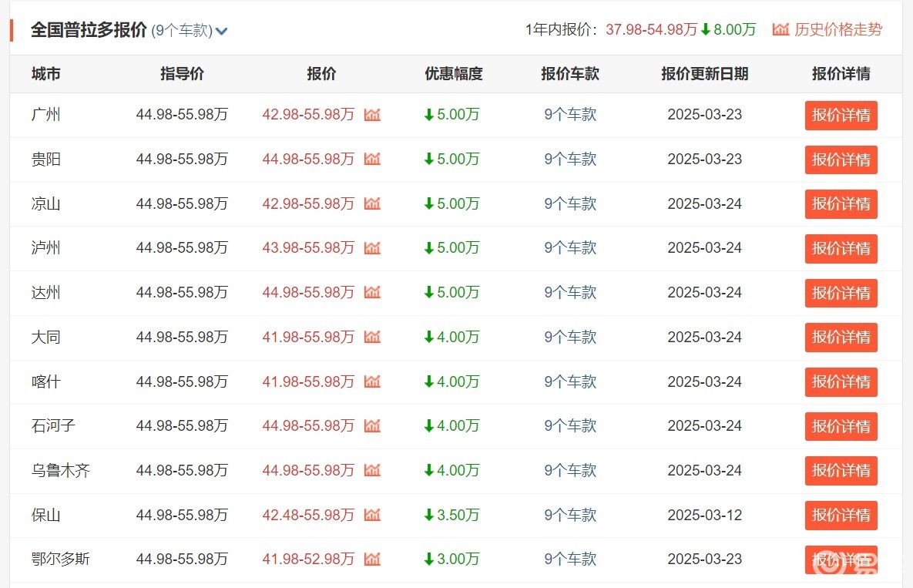Screen dimensions: 913x588
Task: Click the city name 石河子
Action: pos(54,426)
